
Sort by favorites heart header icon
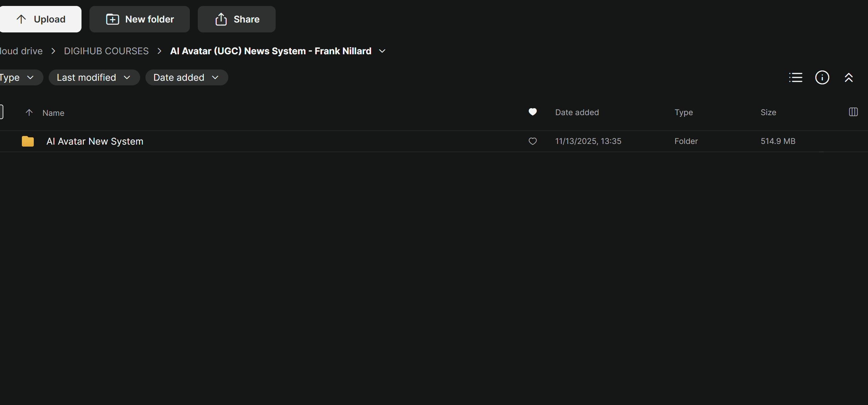click(x=532, y=112)
